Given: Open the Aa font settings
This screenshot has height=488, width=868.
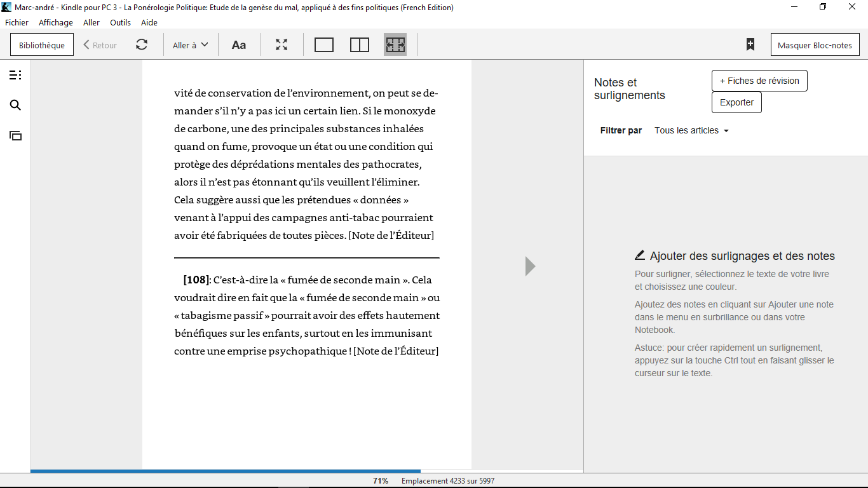Looking at the screenshot, I should pyautogui.click(x=239, y=45).
